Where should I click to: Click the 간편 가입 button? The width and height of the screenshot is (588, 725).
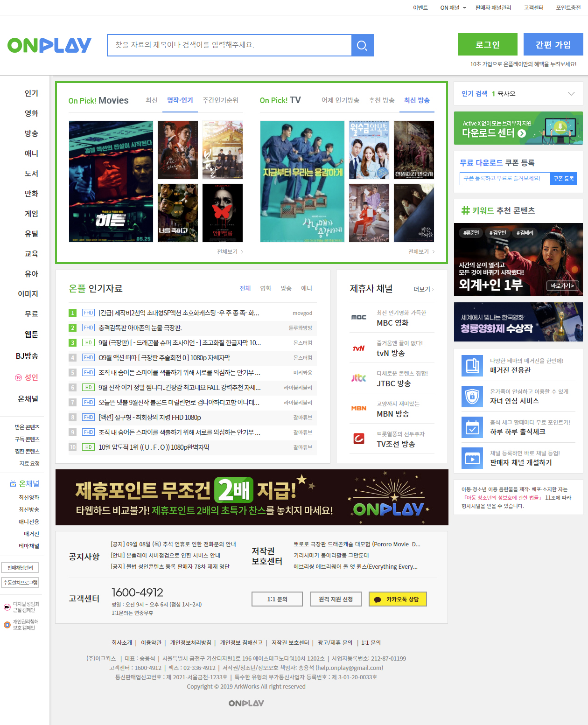[553, 44]
